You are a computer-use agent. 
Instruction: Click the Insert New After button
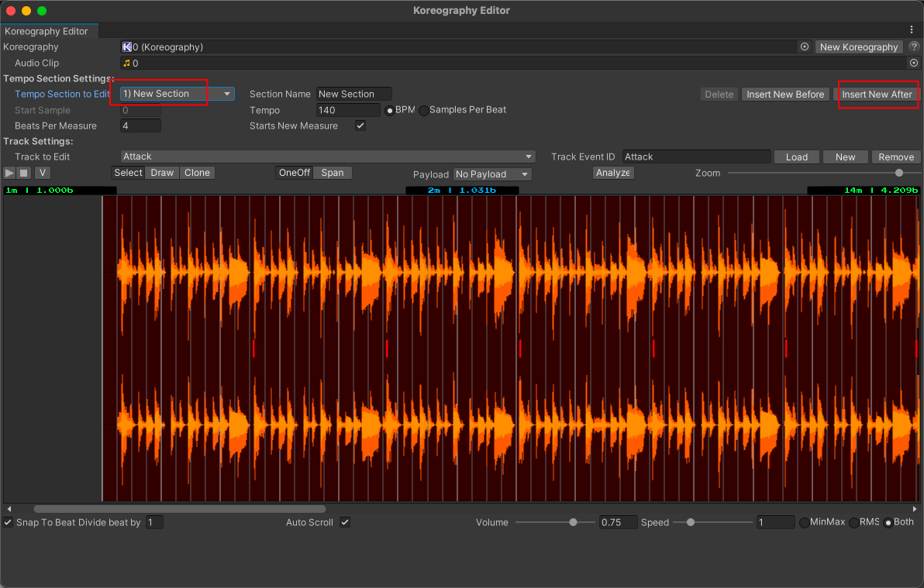(877, 95)
